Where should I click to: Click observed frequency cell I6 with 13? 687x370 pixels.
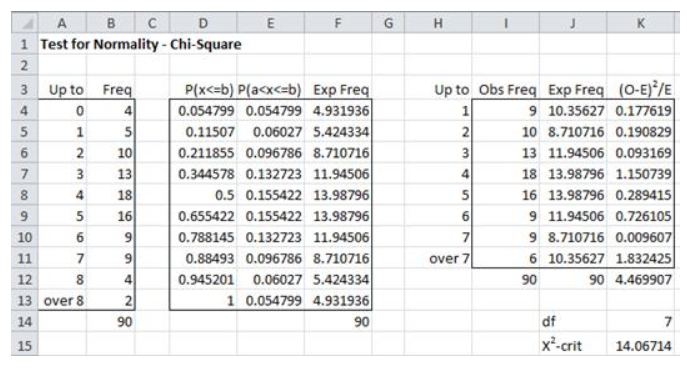pyautogui.click(x=506, y=153)
